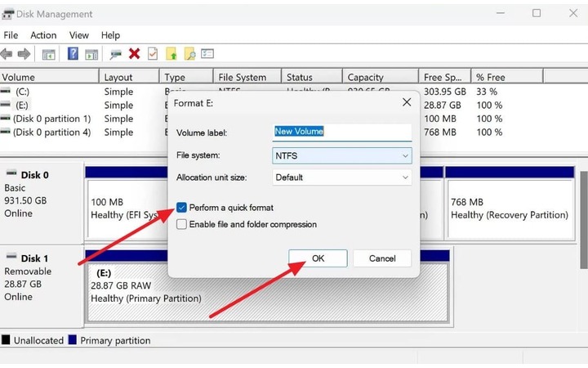The image size is (588, 368).
Task: Sort by the File System column header
Action: tap(247, 77)
